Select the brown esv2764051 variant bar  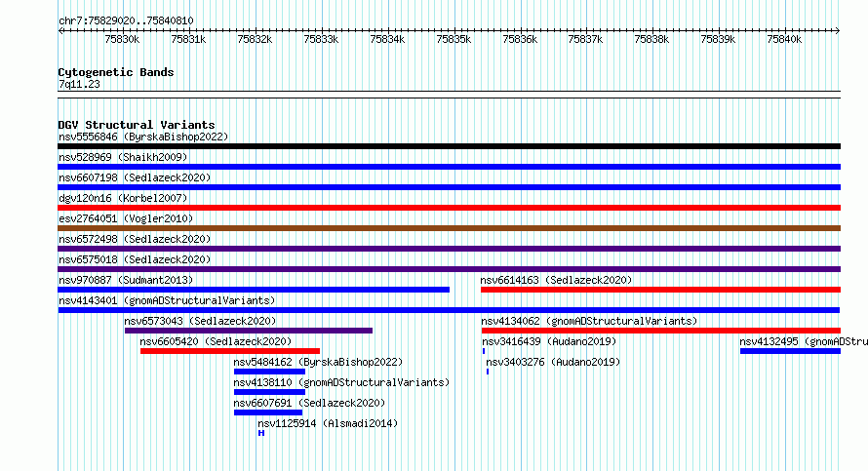coord(449,228)
